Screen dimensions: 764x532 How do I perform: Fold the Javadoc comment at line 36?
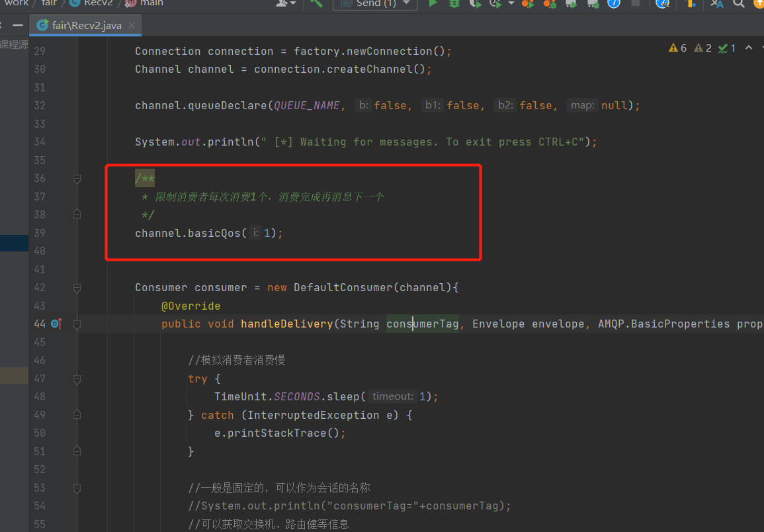click(x=77, y=179)
